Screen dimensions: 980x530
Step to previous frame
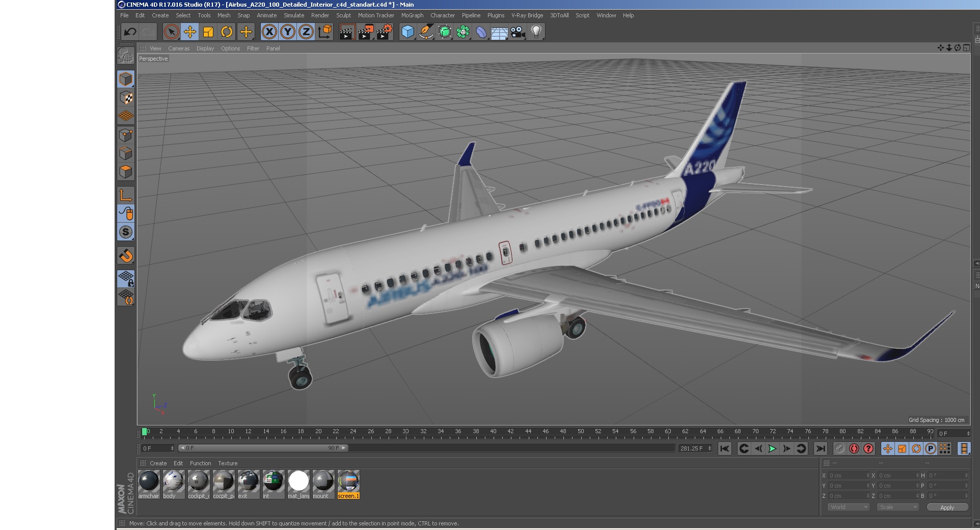[x=758, y=448]
